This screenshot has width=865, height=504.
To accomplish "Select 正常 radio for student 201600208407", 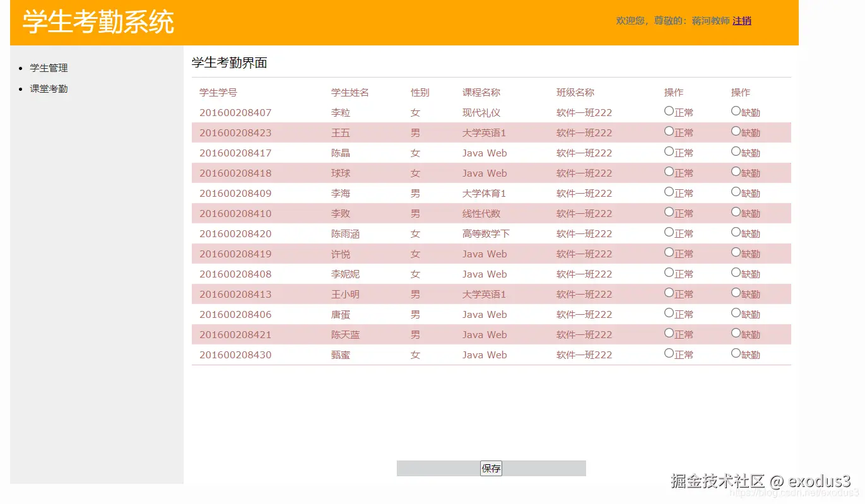I will coord(669,111).
